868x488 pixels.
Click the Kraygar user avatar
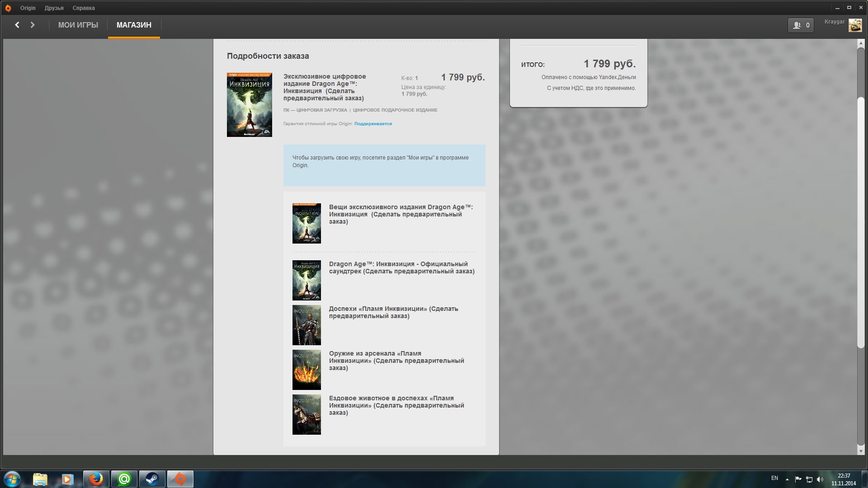point(855,25)
